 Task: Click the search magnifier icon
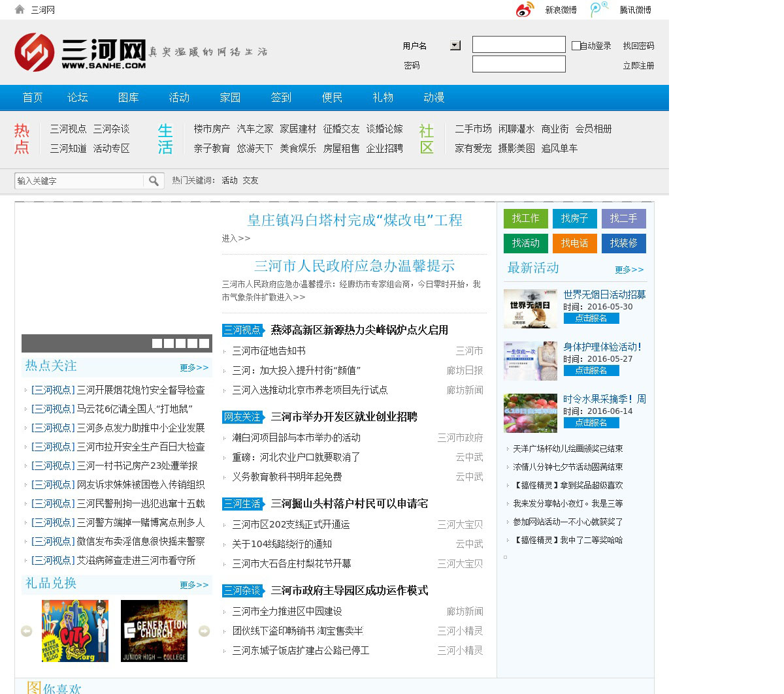tap(154, 181)
